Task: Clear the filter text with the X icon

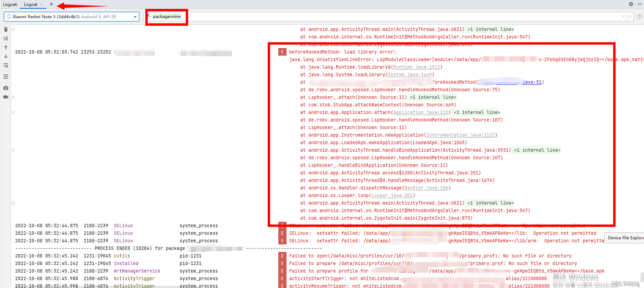Action: [x=623, y=16]
